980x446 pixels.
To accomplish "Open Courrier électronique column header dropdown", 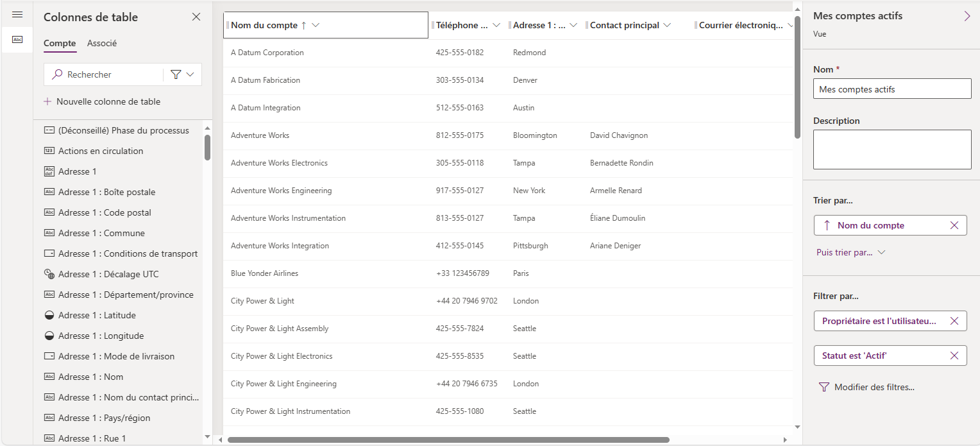I will coord(790,25).
